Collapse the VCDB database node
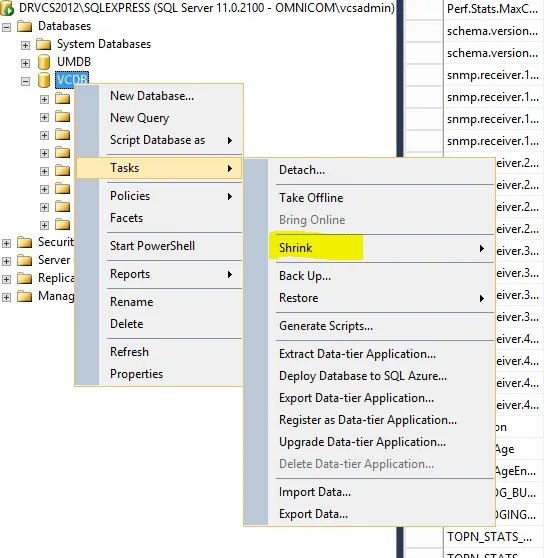The image size is (544, 558). click(x=25, y=81)
